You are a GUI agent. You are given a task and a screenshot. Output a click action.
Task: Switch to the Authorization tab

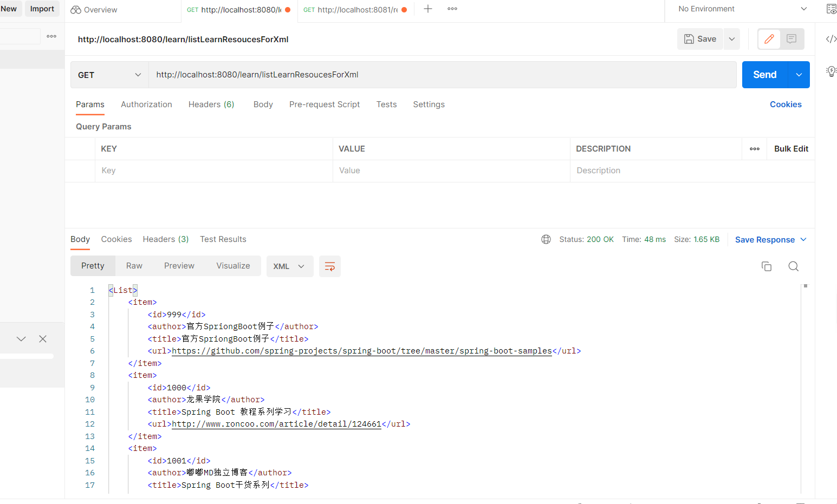click(146, 104)
